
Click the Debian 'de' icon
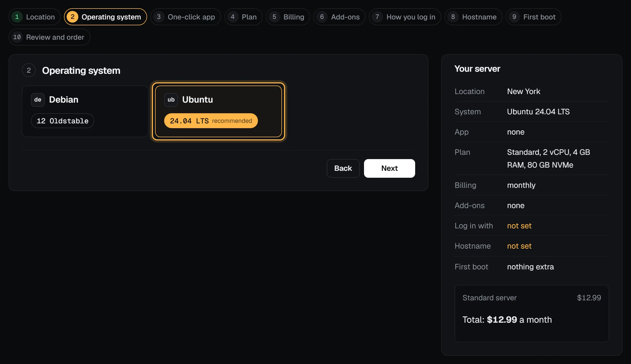pyautogui.click(x=38, y=100)
